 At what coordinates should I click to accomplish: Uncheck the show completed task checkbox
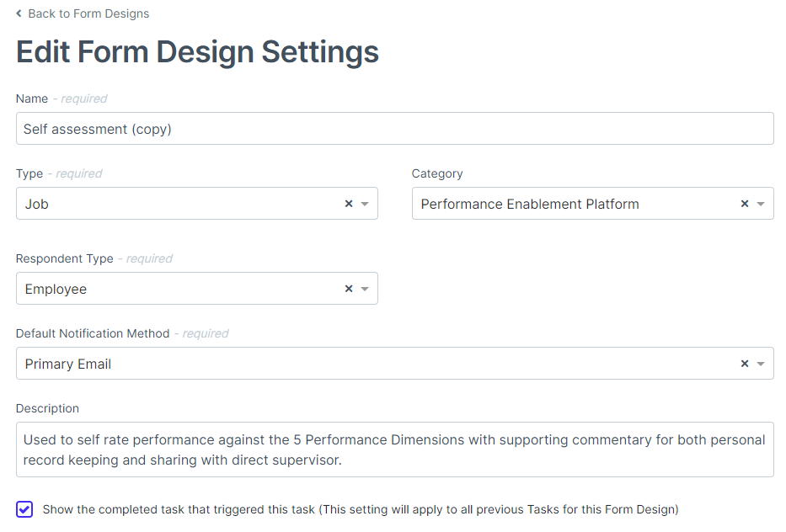click(24, 509)
